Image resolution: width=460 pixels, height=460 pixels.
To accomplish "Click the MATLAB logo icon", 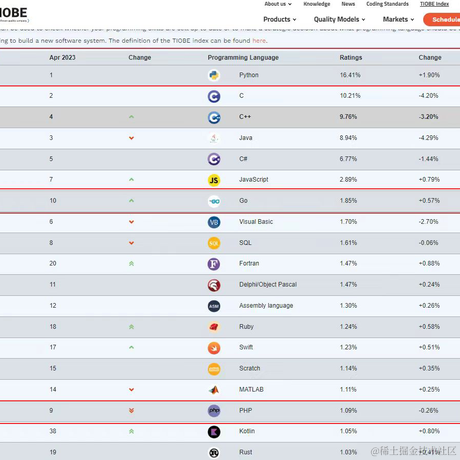I will point(214,390).
